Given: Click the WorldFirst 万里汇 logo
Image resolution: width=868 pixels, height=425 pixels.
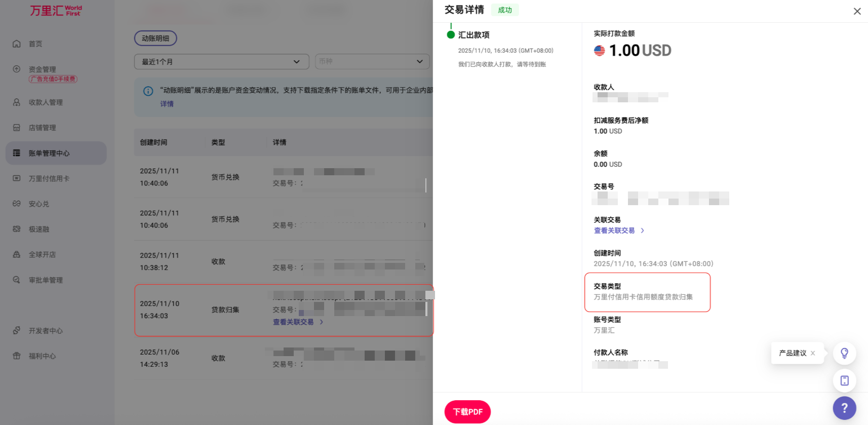Looking at the screenshot, I should click(56, 11).
